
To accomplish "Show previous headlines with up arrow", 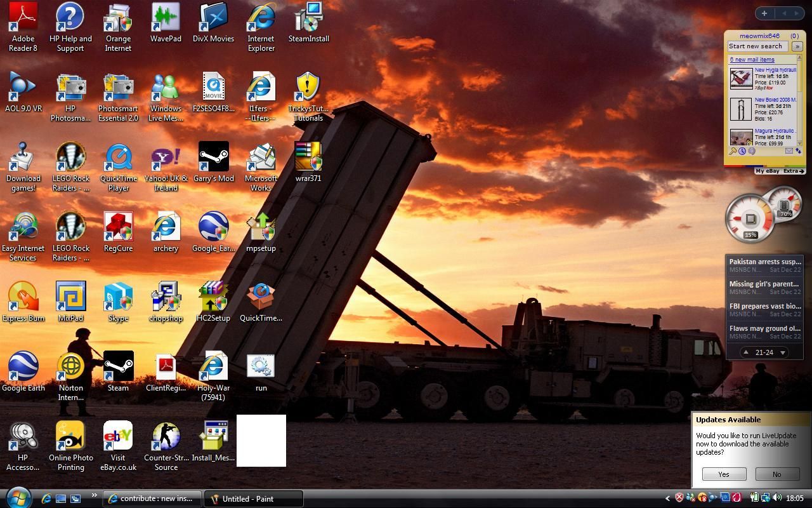I will point(745,352).
